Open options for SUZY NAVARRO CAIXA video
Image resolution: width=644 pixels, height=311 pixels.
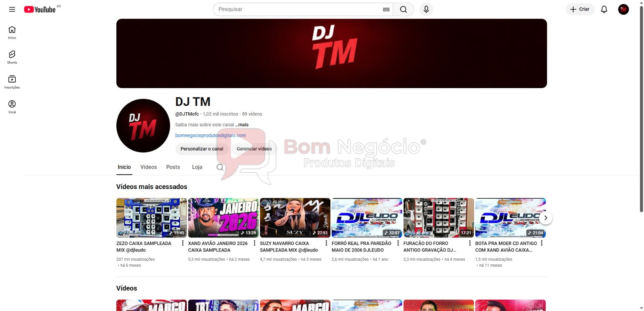pos(326,243)
